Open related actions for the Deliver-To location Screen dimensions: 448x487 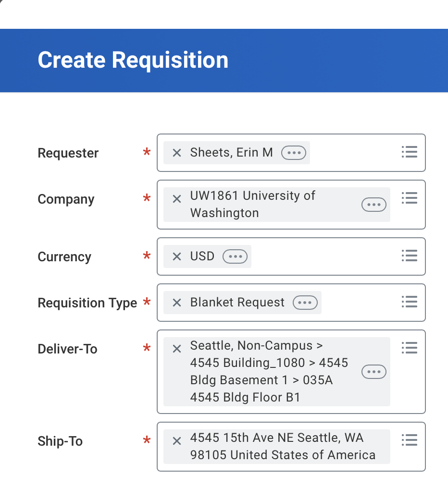coord(373,372)
